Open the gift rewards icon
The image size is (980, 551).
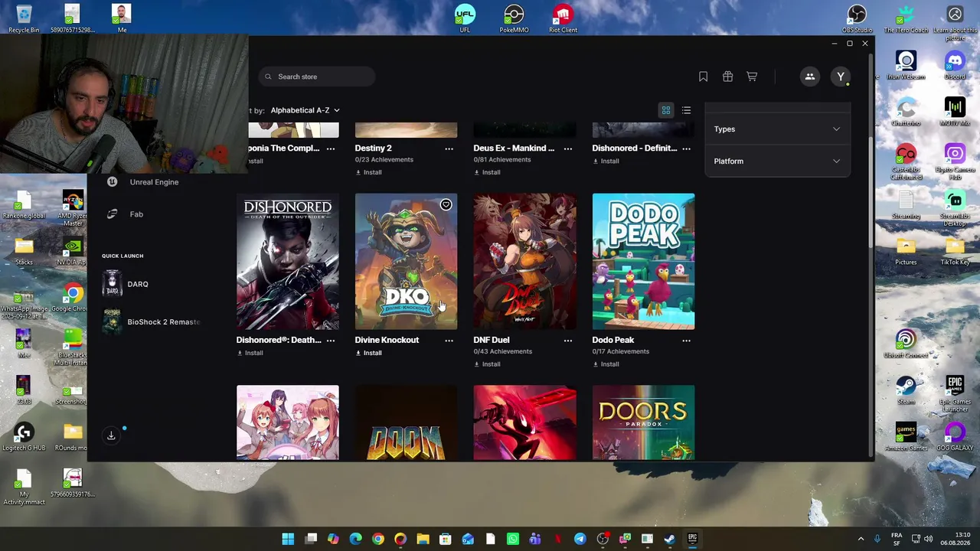(727, 77)
